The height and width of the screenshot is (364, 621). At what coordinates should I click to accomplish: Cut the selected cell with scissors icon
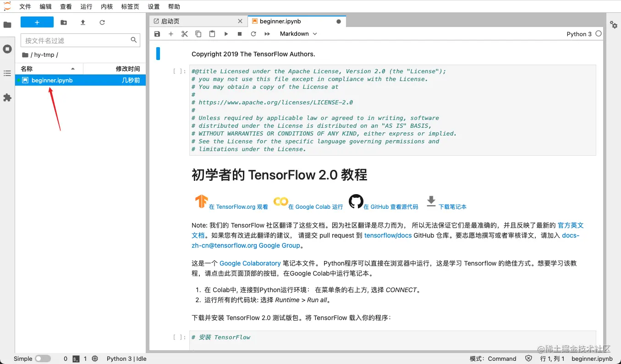(x=185, y=34)
